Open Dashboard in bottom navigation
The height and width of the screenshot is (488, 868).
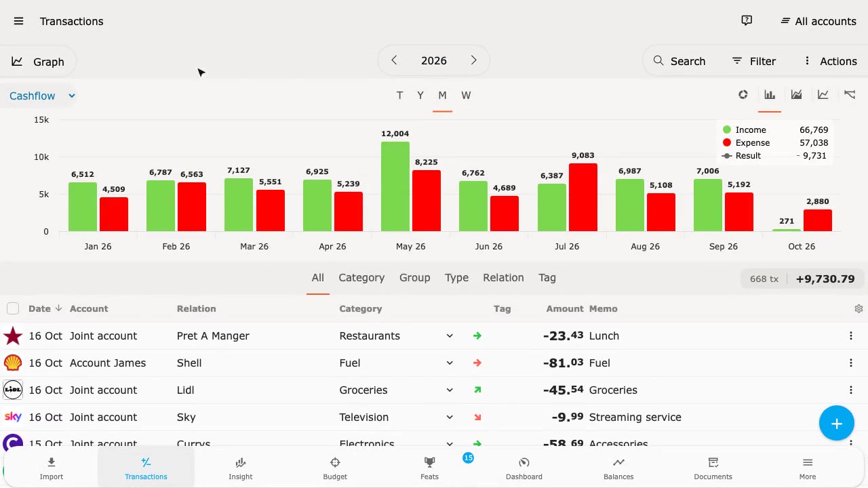tap(524, 468)
